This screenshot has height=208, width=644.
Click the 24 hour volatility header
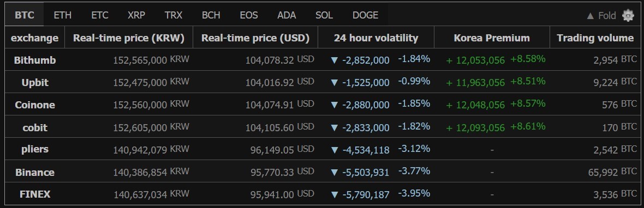[376, 38]
